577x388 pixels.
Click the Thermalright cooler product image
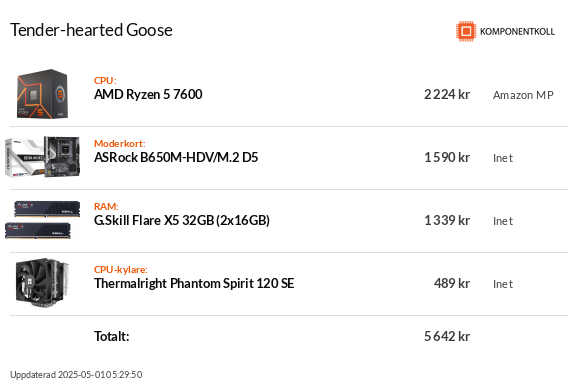(x=42, y=283)
